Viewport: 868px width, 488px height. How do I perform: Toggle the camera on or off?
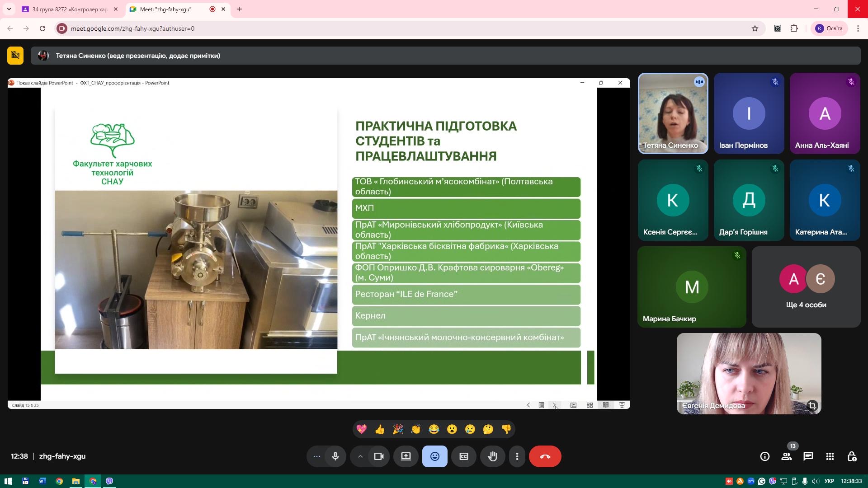click(x=379, y=456)
